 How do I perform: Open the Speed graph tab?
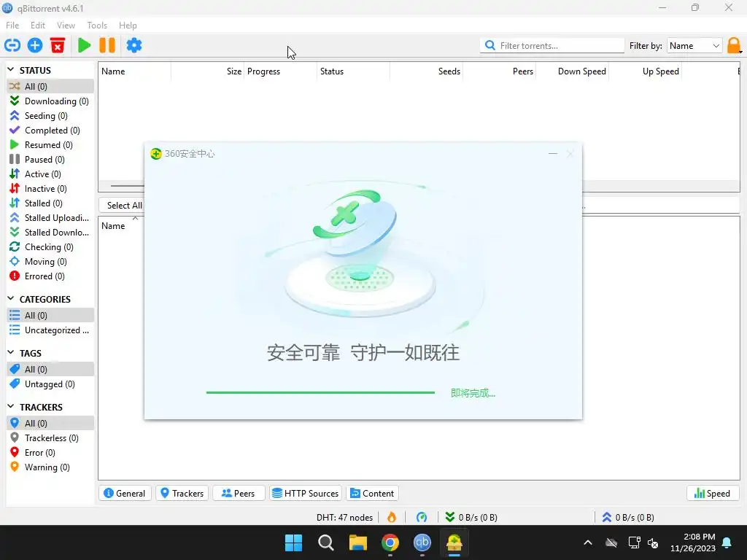pos(712,494)
